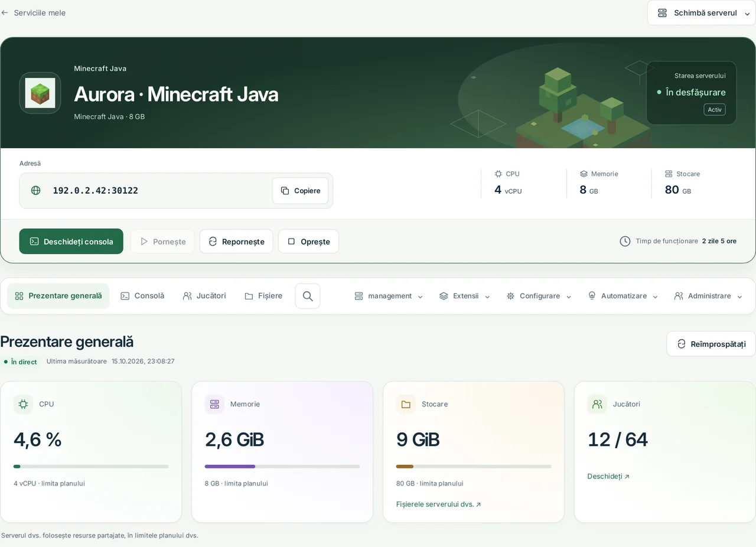Image resolution: width=756 pixels, height=547 pixels.
Task: Switch to the Prezentare generală tab
Action: [x=58, y=296]
